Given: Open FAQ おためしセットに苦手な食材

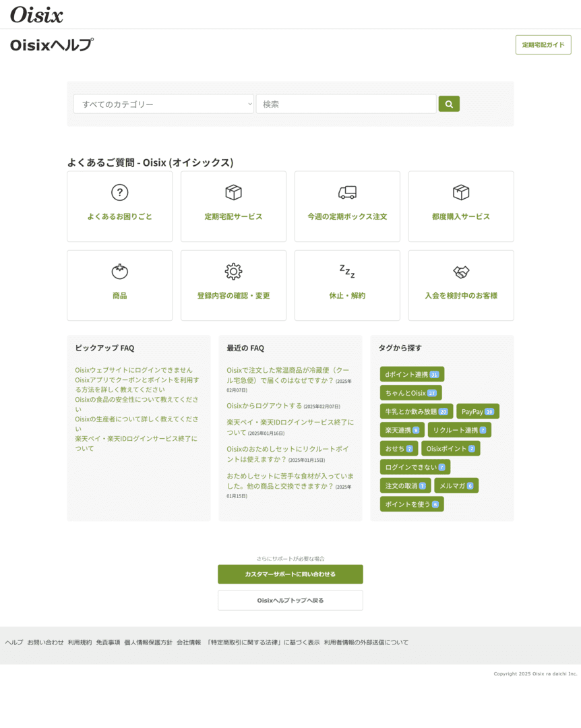Looking at the screenshot, I should (x=290, y=481).
